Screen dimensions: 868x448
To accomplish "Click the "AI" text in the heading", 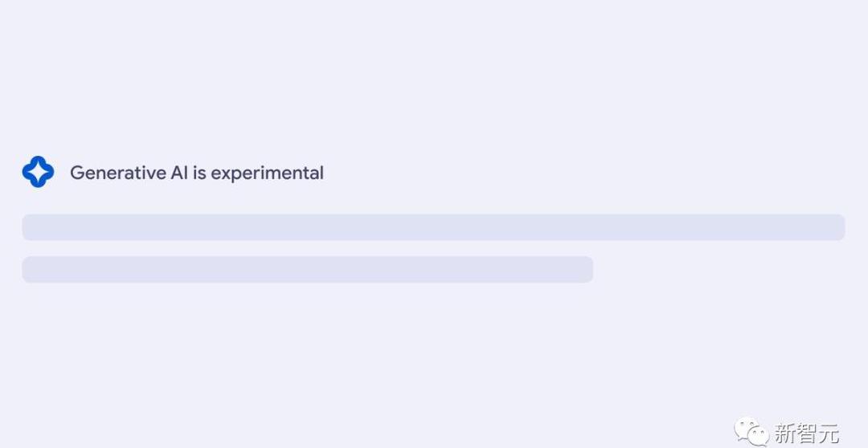I will coord(179,173).
